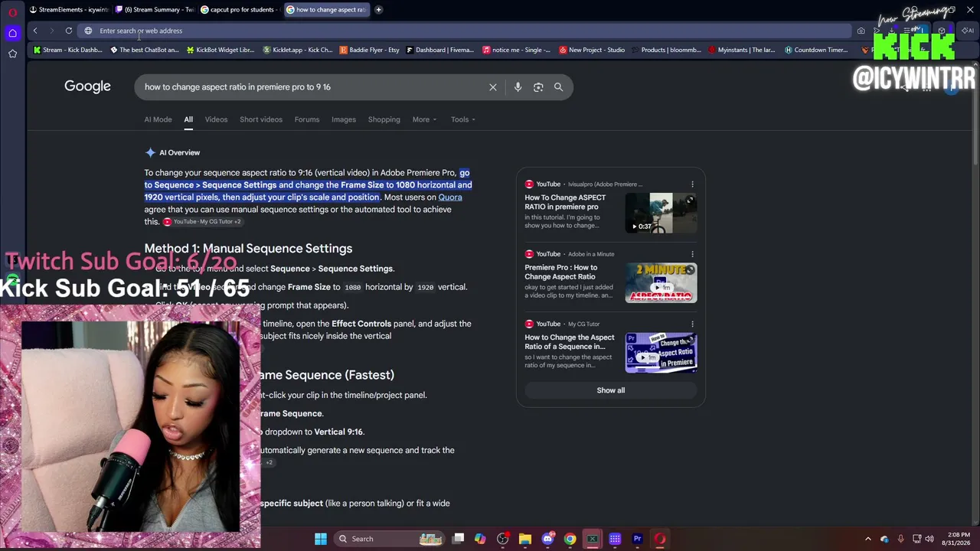
Task: Open Opera from the taskbar
Action: 660,539
